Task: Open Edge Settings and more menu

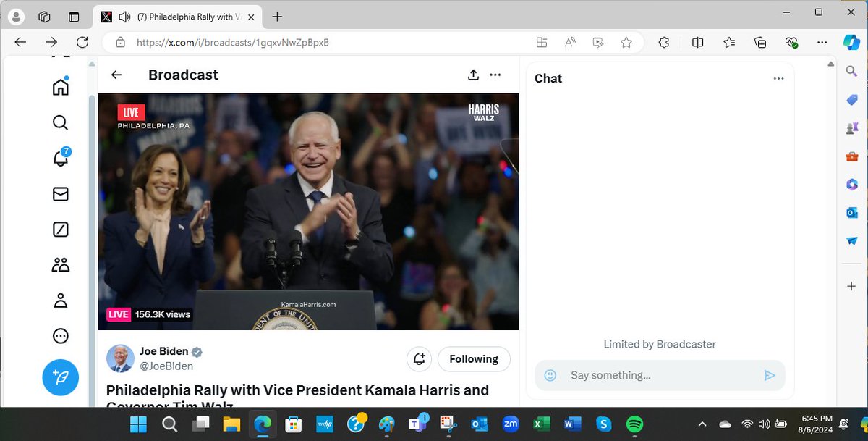Action: pos(822,43)
